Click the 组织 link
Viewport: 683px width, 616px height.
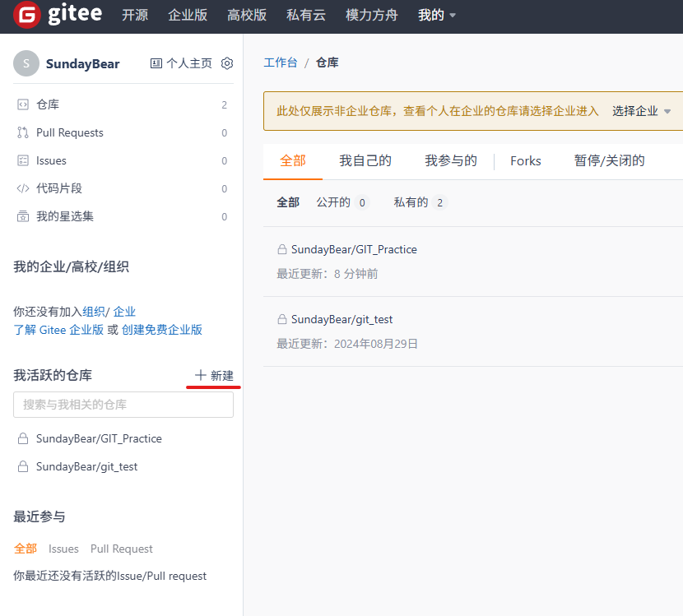click(94, 312)
